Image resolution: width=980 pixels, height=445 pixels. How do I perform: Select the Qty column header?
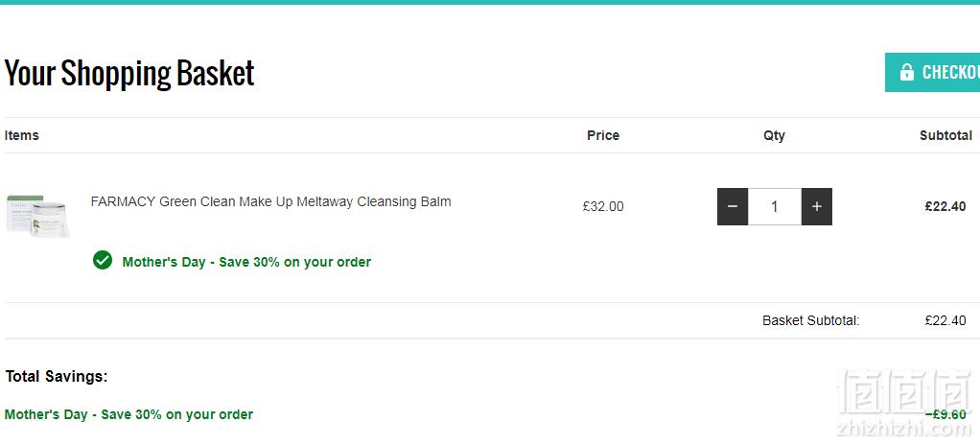[x=774, y=135]
